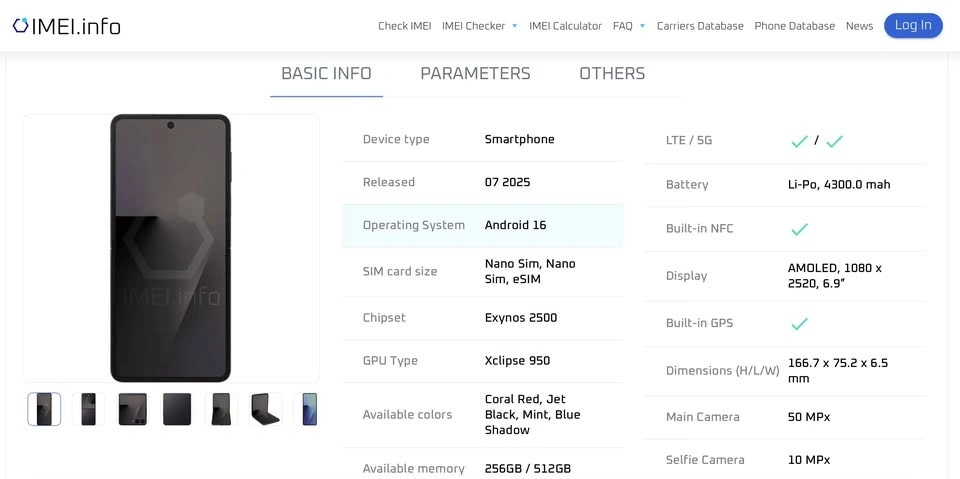Viewport: 960px width, 479px height.
Task: Open the Carriers Database link
Action: 700,26
